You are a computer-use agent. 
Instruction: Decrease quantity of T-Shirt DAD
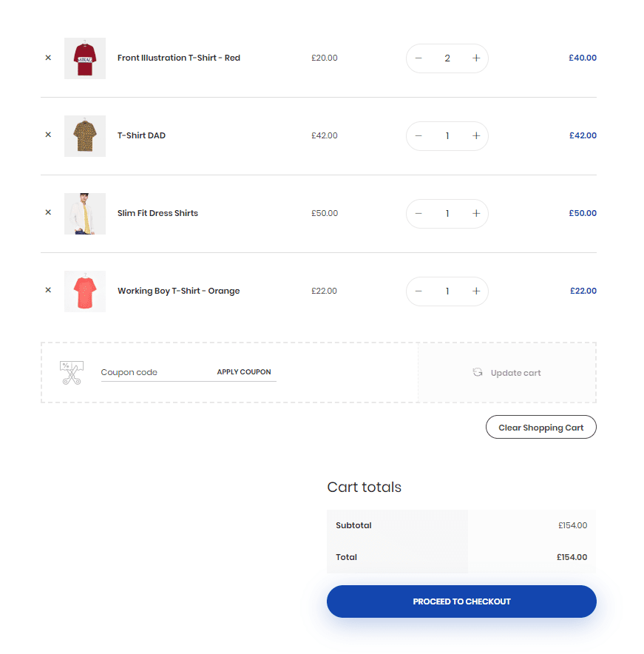(x=418, y=135)
